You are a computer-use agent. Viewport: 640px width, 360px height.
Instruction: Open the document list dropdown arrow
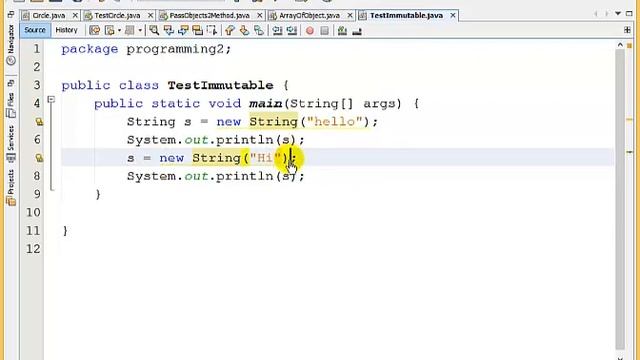tap(618, 14)
